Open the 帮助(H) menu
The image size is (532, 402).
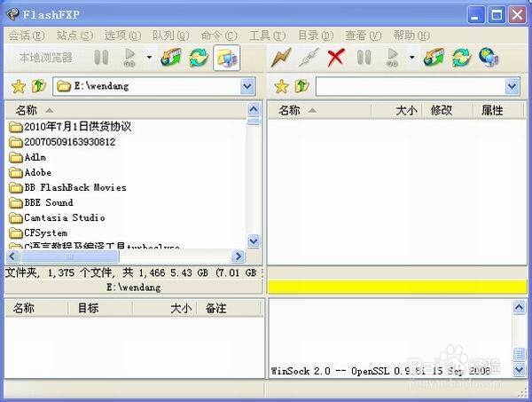(411, 35)
